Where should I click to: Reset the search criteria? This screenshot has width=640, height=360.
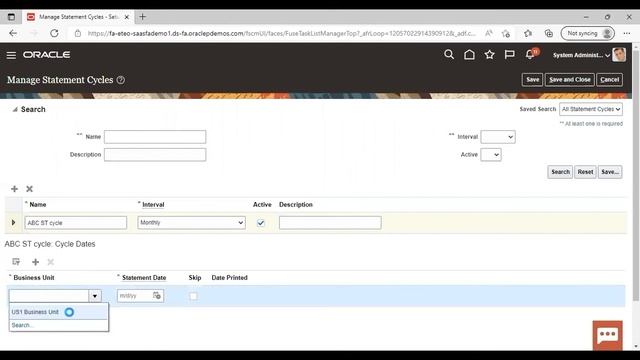pyautogui.click(x=585, y=172)
